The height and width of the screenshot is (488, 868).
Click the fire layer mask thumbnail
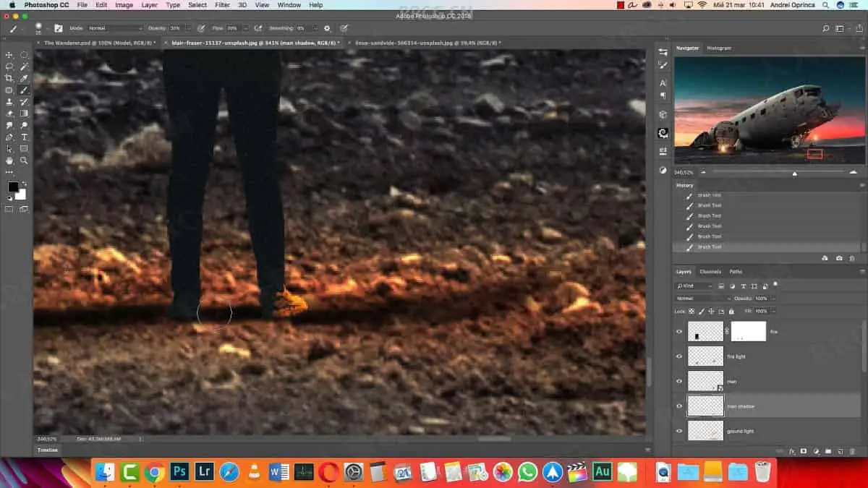pyautogui.click(x=748, y=331)
